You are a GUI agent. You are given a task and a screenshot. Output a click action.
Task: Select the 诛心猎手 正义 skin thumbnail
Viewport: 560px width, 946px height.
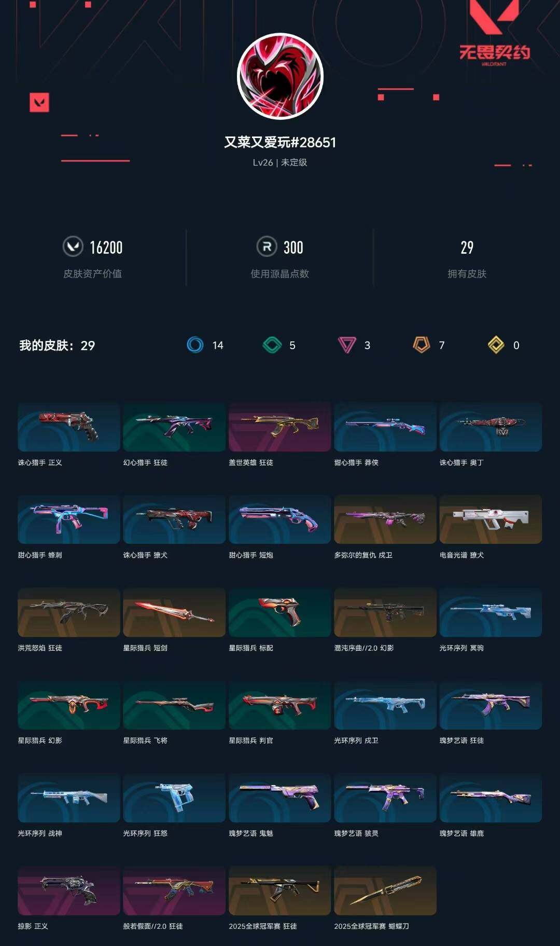tap(69, 427)
